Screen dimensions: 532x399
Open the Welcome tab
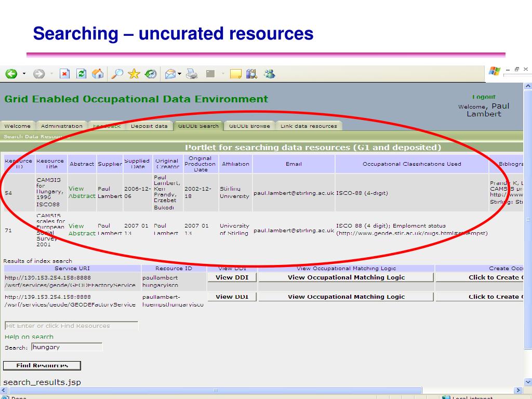coord(17,126)
